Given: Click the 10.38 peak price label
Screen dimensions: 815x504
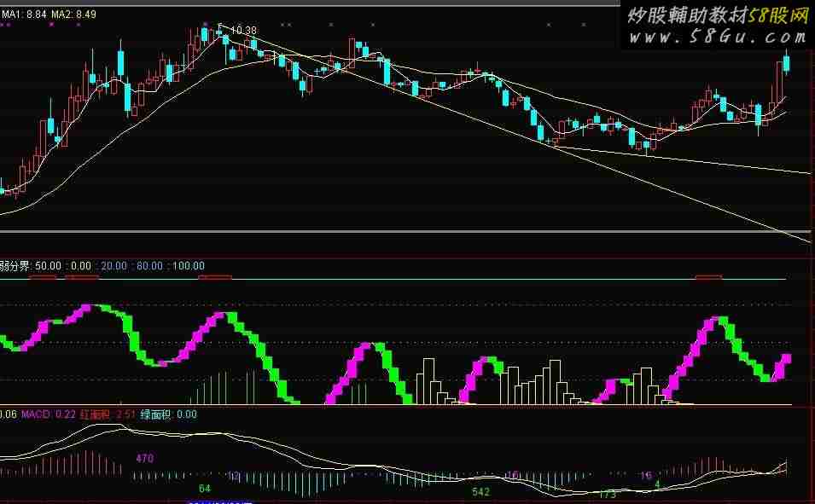Looking at the screenshot, I should [242, 31].
